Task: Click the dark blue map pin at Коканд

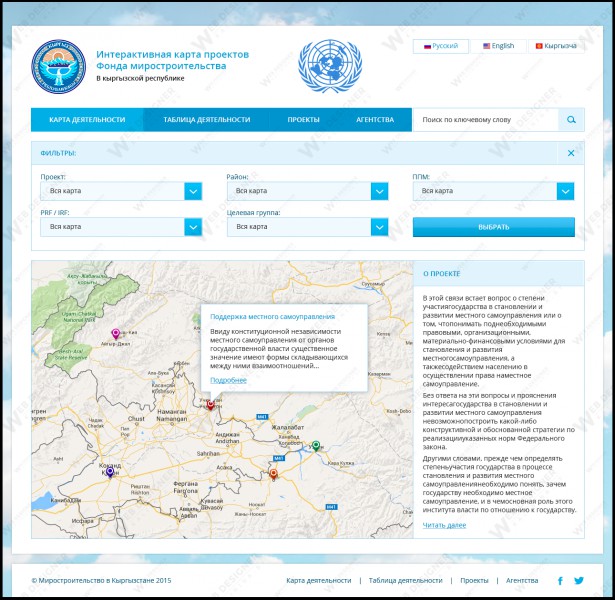Action: click(110, 472)
